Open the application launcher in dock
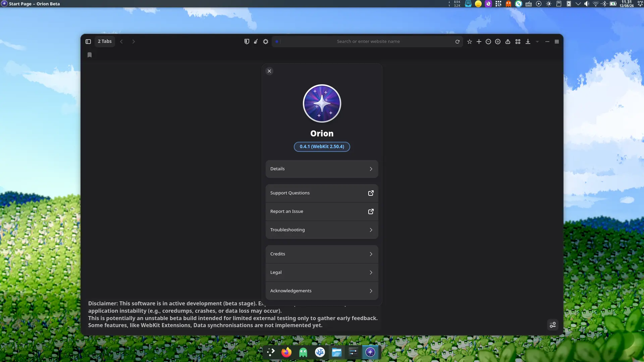 point(271,352)
